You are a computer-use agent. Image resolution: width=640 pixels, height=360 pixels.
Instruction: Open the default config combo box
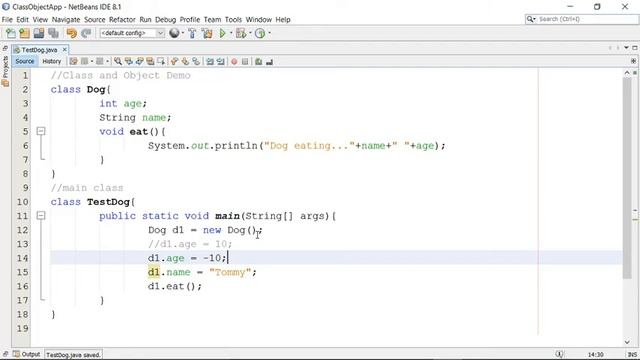(132, 33)
